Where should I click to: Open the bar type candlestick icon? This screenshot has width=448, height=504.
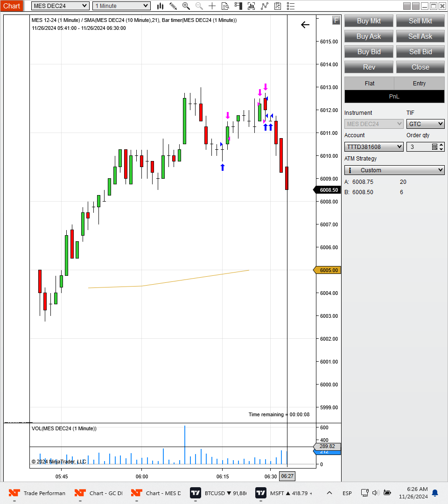coord(160,6)
